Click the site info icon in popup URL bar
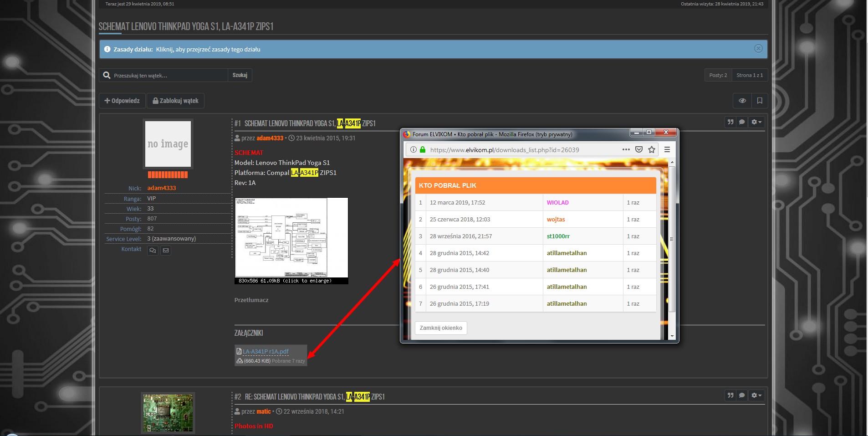The width and height of the screenshot is (868, 436). pyautogui.click(x=414, y=149)
